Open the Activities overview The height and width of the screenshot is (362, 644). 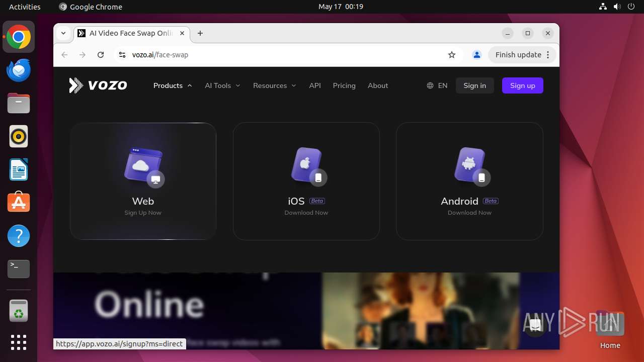(25, 7)
